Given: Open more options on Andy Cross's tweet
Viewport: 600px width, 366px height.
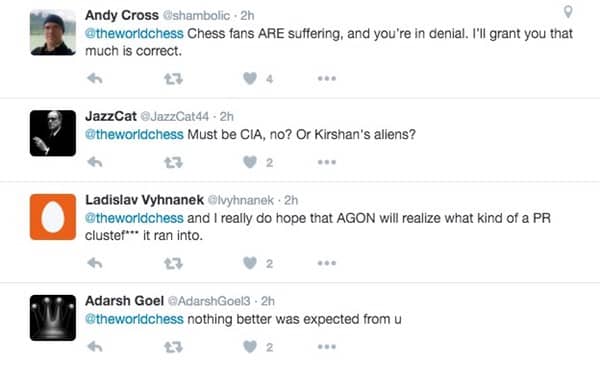Looking at the screenshot, I should (x=327, y=78).
